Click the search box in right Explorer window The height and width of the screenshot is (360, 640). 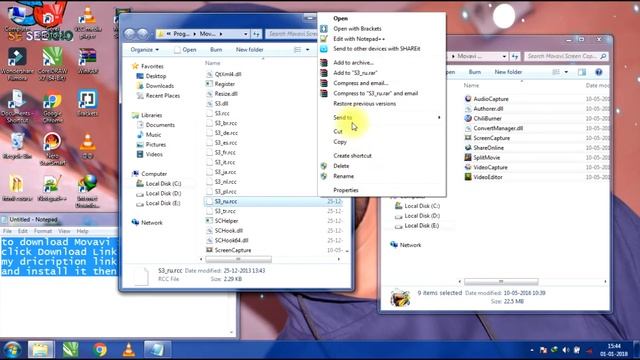[566, 56]
